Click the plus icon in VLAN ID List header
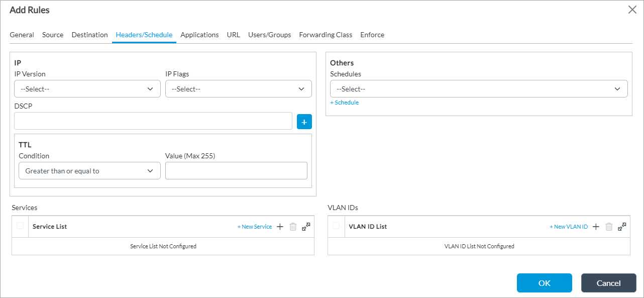 (596, 227)
